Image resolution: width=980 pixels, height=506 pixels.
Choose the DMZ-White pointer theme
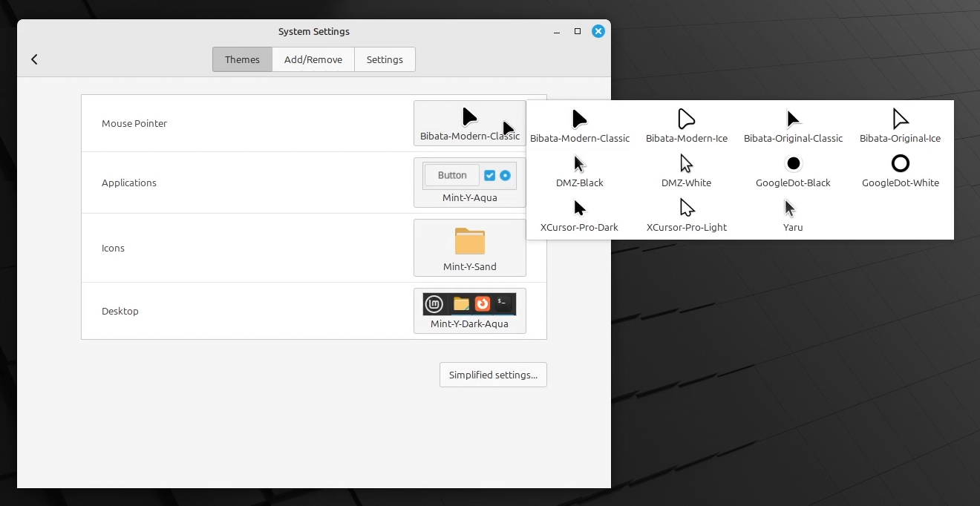(x=686, y=170)
